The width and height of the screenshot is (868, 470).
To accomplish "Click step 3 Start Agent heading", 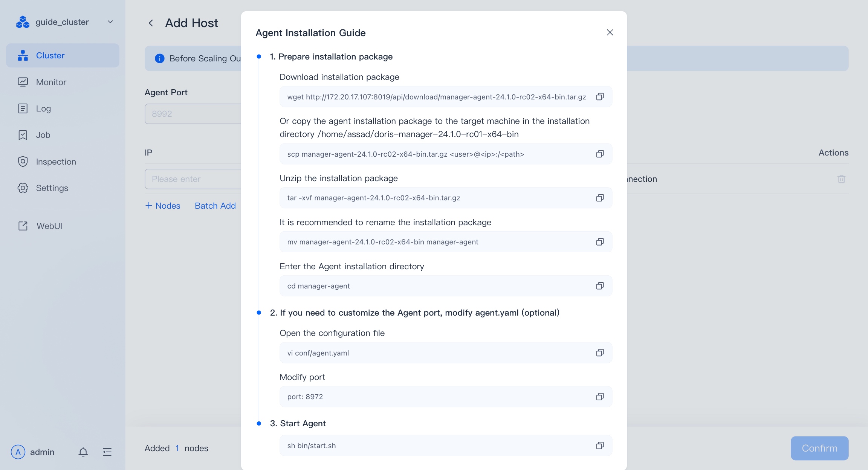I will pyautogui.click(x=298, y=423).
